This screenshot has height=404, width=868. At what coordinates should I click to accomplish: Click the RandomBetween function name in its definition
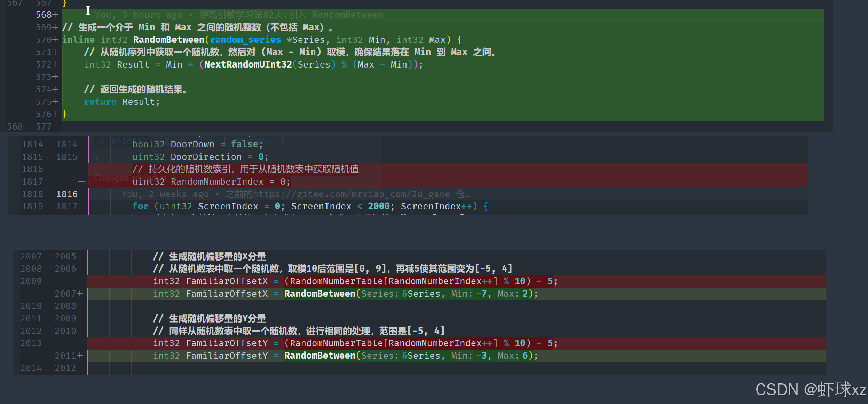(168, 40)
